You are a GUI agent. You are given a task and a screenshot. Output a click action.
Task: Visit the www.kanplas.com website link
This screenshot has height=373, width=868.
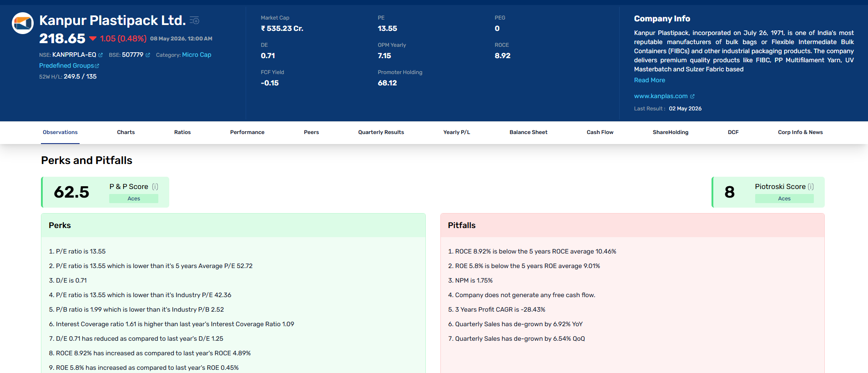pyautogui.click(x=661, y=96)
